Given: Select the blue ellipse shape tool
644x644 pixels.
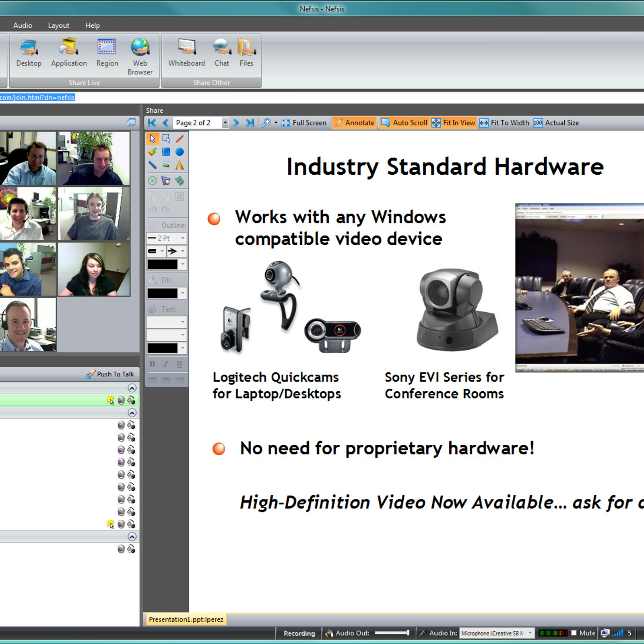Looking at the screenshot, I should (x=180, y=152).
